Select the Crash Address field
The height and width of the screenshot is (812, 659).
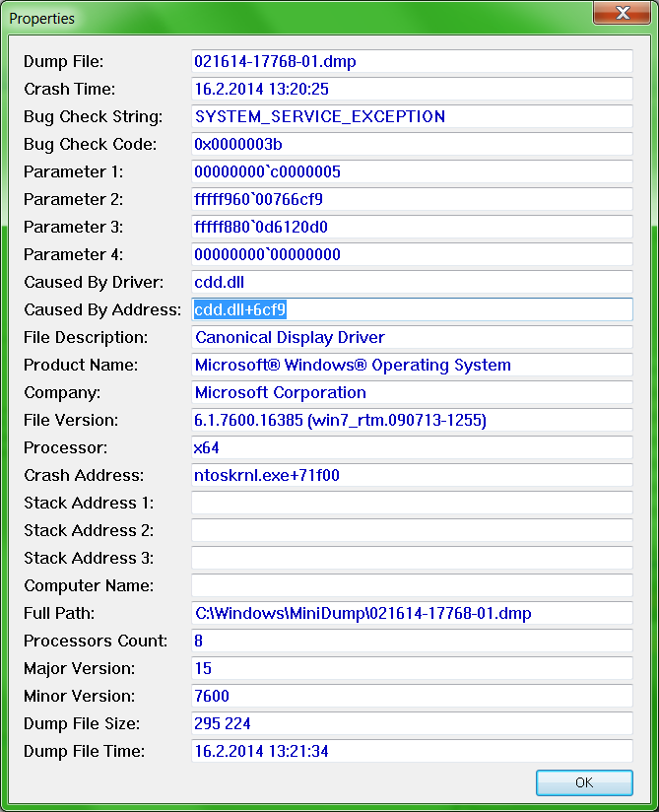tap(412, 475)
